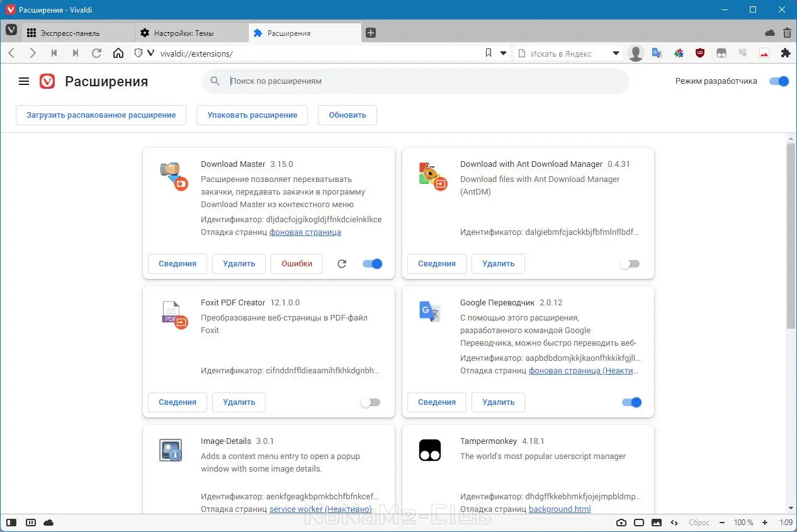Focus the Поиск по расширениям search field

pos(415,81)
